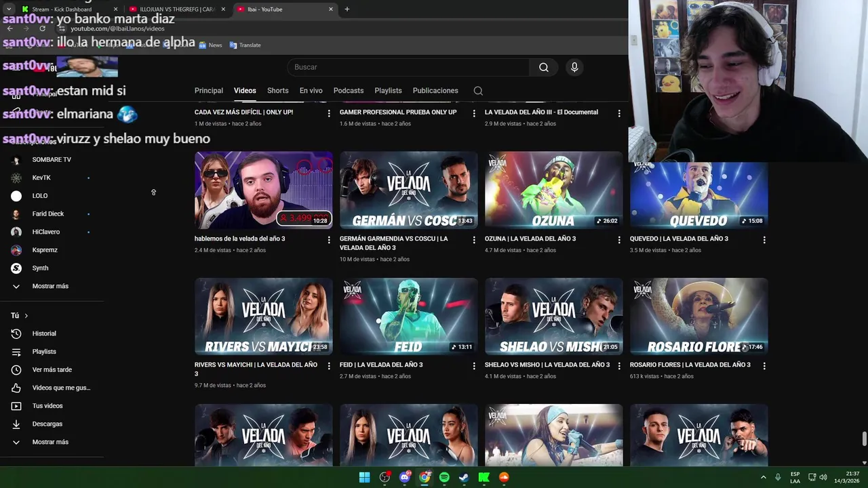Switch to the Principal channel tab
868x488 pixels.
[x=209, y=91]
